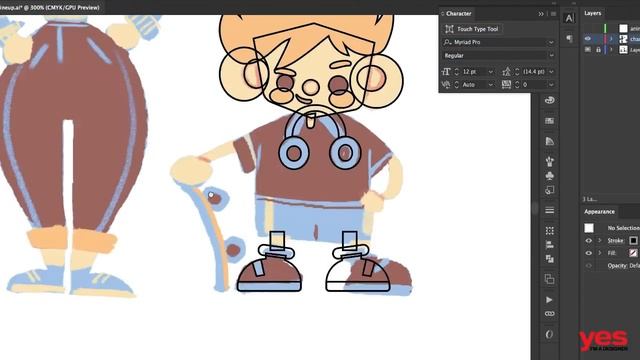The image size is (640, 360).
Task: Open the Graphic Styles panel icon
Action: point(549,190)
